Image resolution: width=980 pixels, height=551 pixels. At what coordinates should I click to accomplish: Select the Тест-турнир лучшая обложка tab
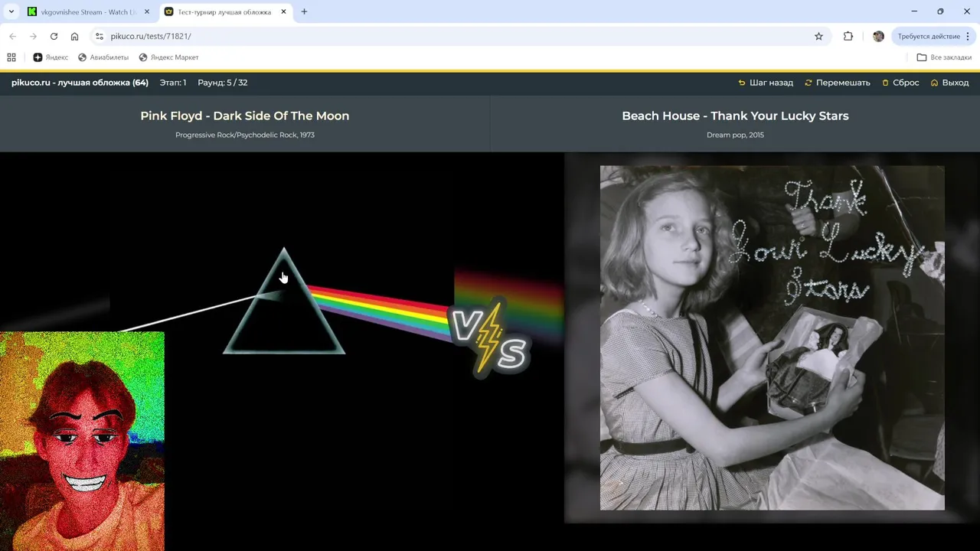click(x=225, y=11)
